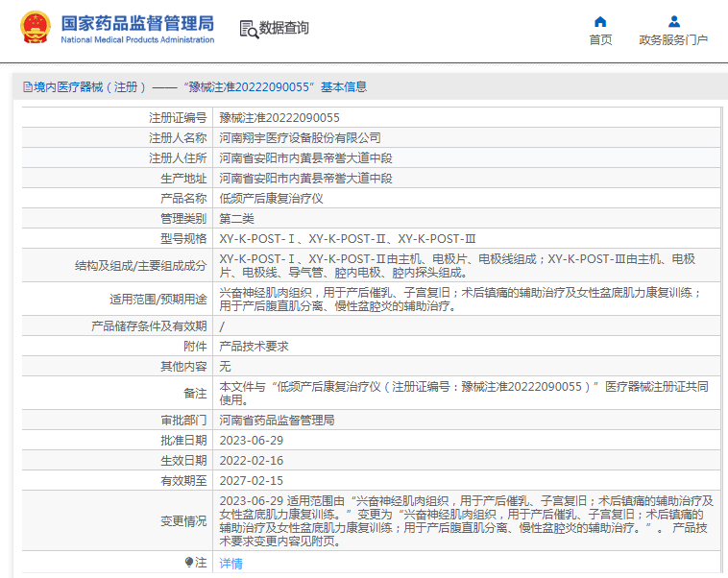Screen dimensions: 728x578
Task: Click 产品技术要求 attachment value
Action: pos(254,347)
